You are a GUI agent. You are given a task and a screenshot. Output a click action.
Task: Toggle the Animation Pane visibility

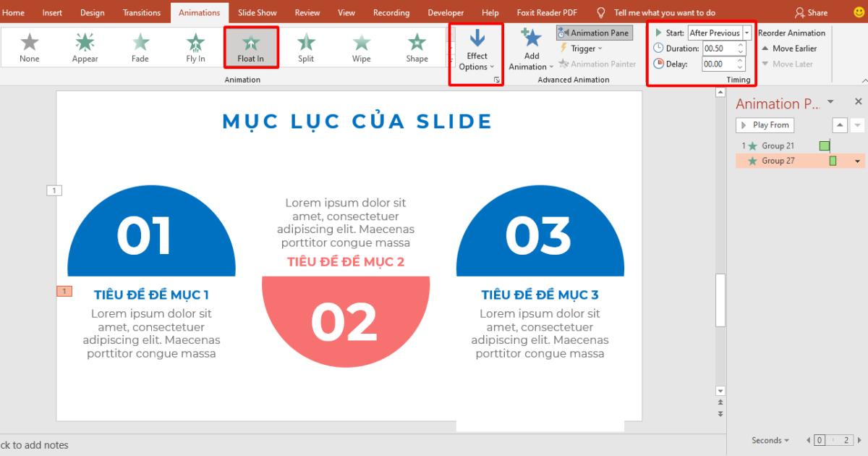click(x=595, y=33)
